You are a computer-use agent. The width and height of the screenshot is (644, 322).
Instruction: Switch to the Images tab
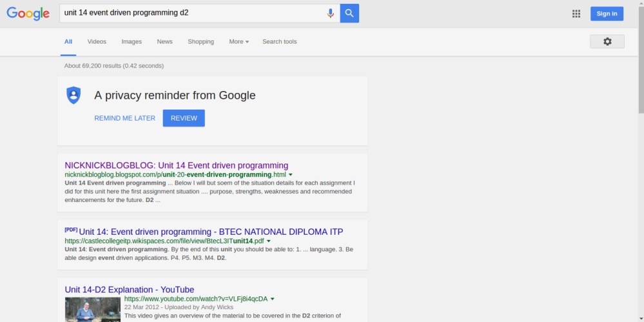[x=132, y=41]
